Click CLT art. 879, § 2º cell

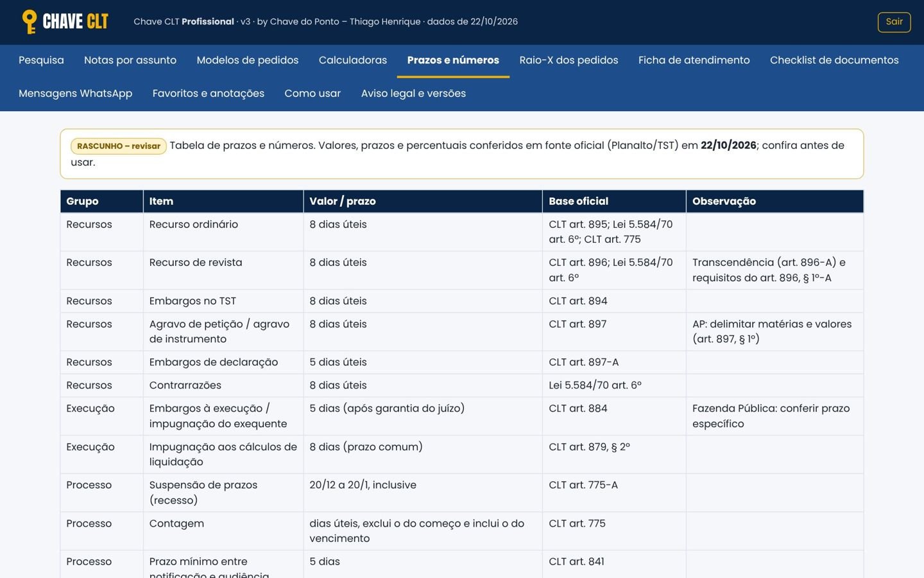614,454
